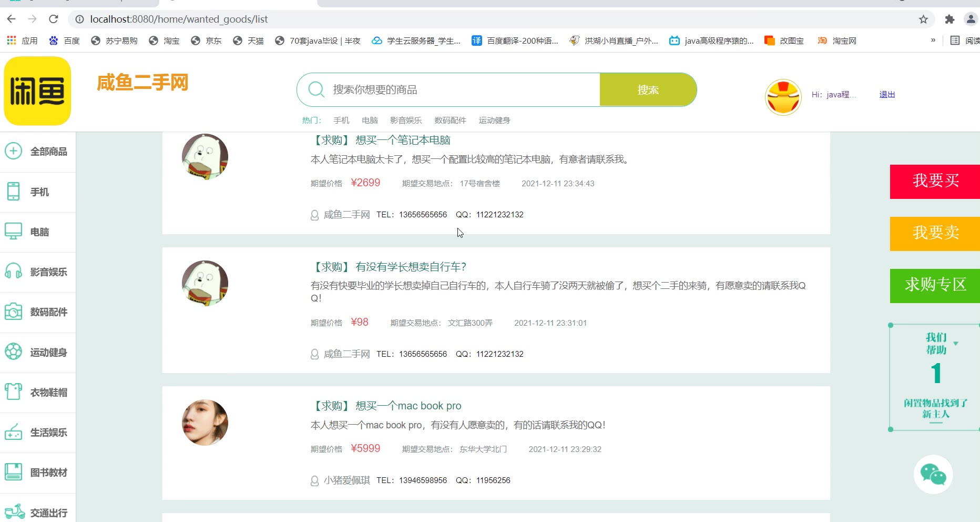
Task: Go back with browser back arrow
Action: pos(12,19)
